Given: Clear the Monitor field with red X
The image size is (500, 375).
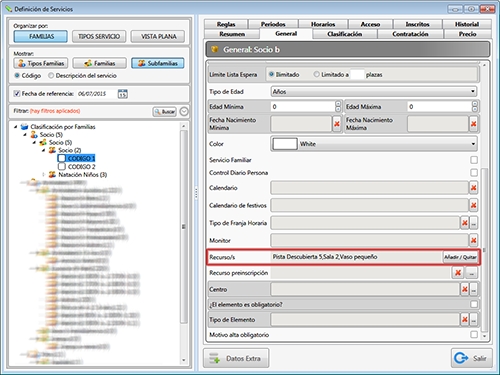Looking at the screenshot, I should (473, 240).
